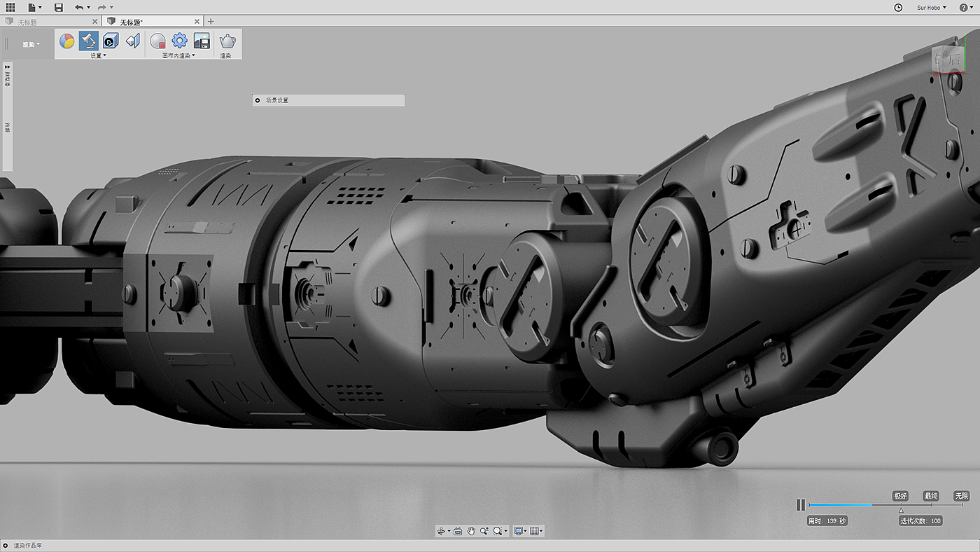
Task: Undo the last action
Action: tap(79, 7)
